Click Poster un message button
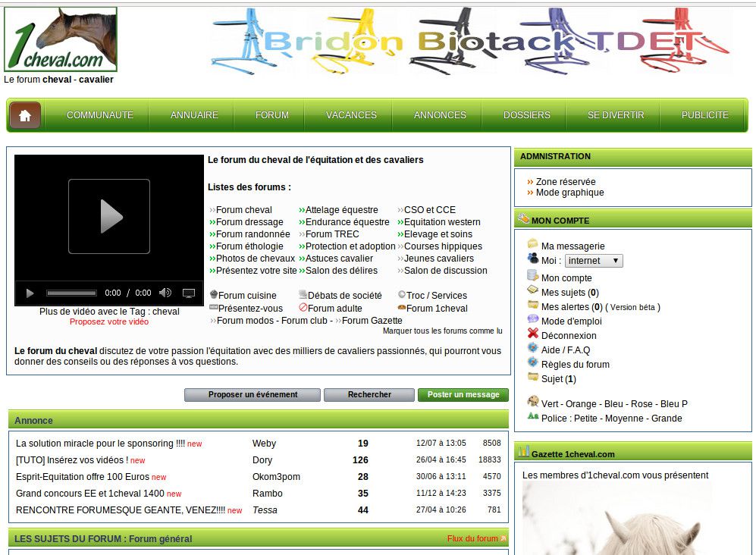756x555 pixels. pos(463,395)
